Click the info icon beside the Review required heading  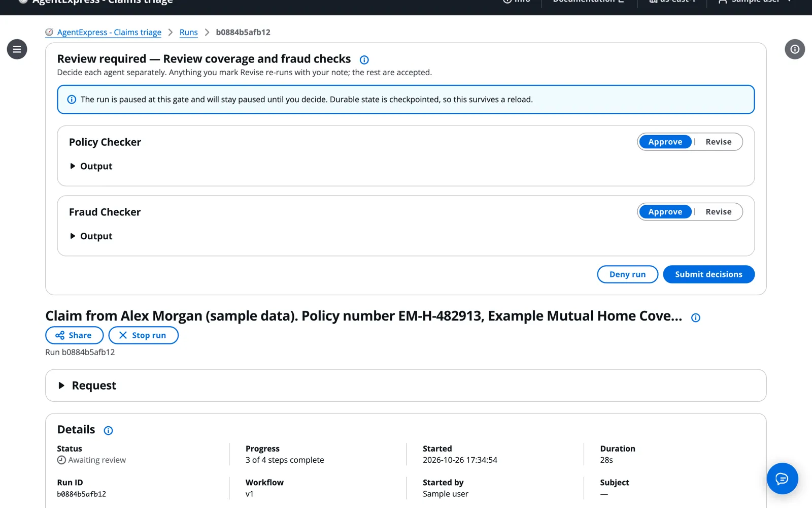[364, 60]
